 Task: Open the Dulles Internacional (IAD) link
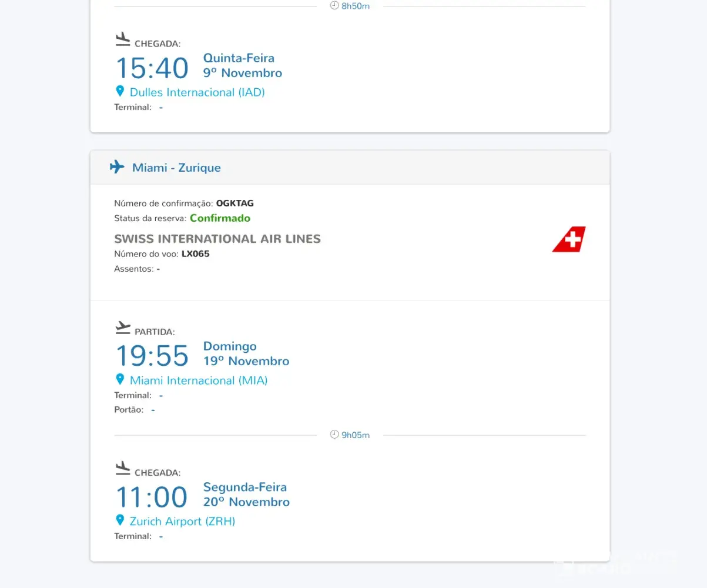point(197,92)
